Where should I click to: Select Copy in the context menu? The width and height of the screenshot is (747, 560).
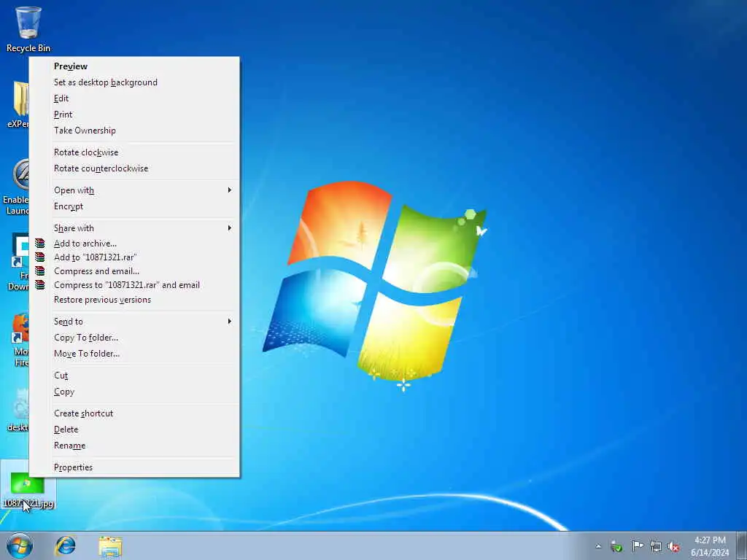click(x=134, y=392)
